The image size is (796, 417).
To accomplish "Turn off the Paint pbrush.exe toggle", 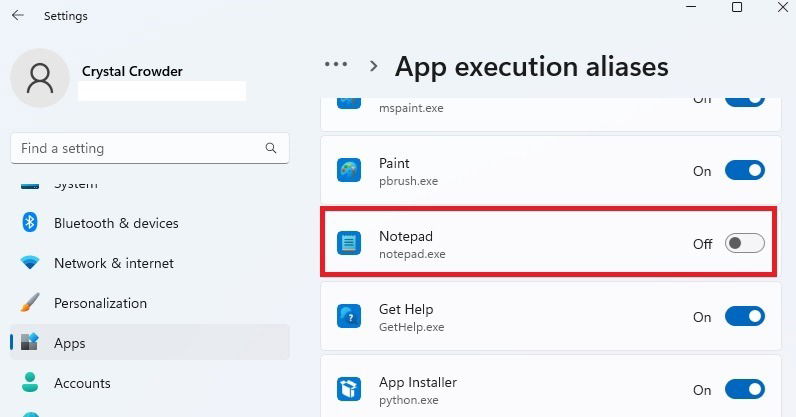I will tap(745, 170).
